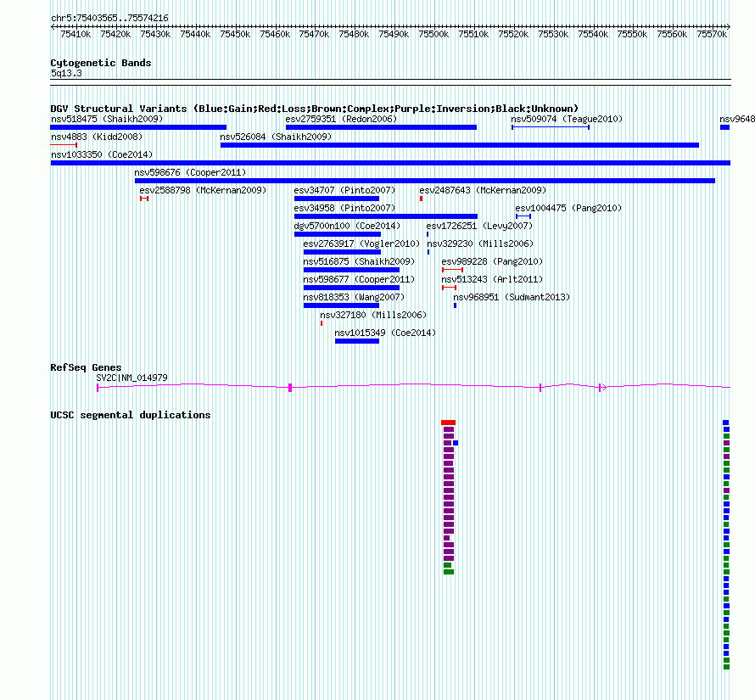The width and height of the screenshot is (755, 700).
Task: Select the nsv513243 (Arlt2011) red feature
Action: [450, 288]
